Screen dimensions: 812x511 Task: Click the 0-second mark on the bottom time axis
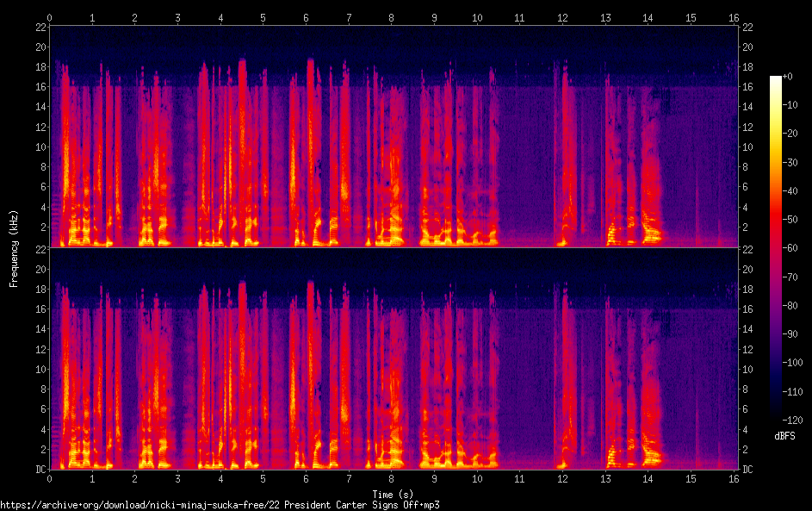point(50,478)
